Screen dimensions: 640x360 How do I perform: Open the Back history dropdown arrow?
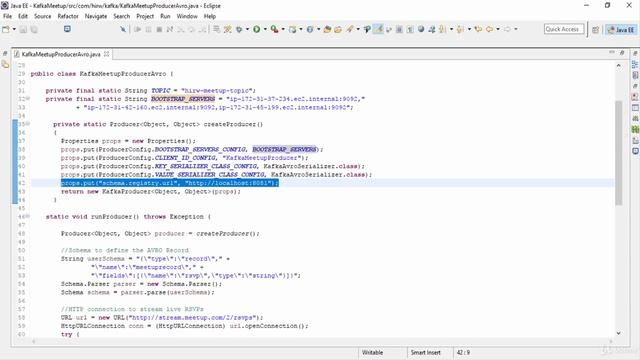coord(498,29)
